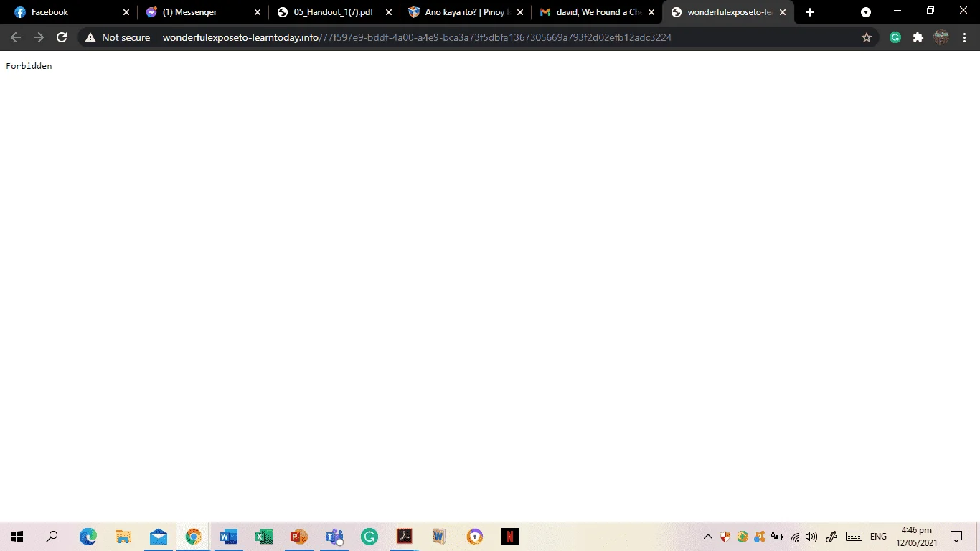Image resolution: width=980 pixels, height=551 pixels.
Task: Open Chrome's three-dot menu
Action: pyautogui.click(x=963, y=37)
